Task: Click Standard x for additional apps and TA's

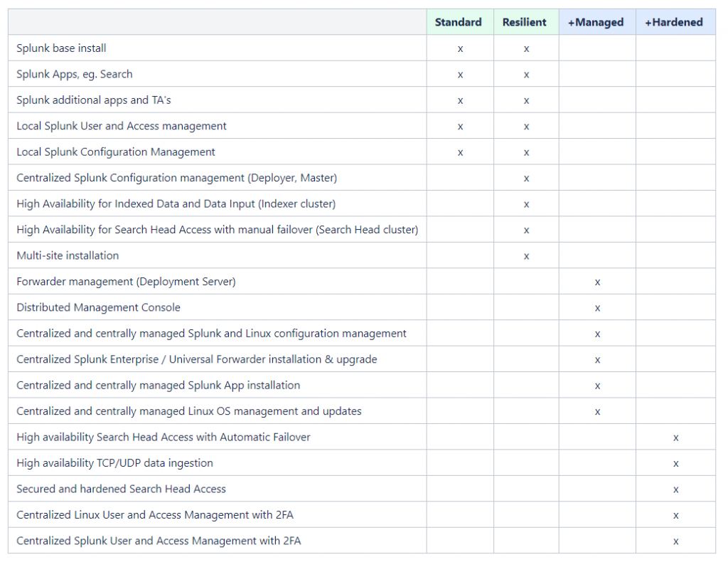Action: (460, 101)
